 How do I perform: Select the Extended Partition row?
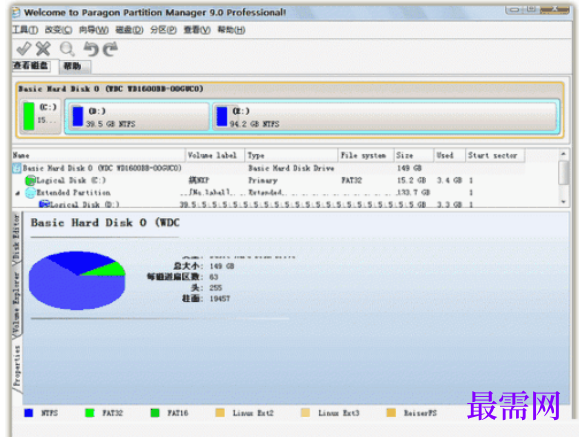(x=268, y=192)
